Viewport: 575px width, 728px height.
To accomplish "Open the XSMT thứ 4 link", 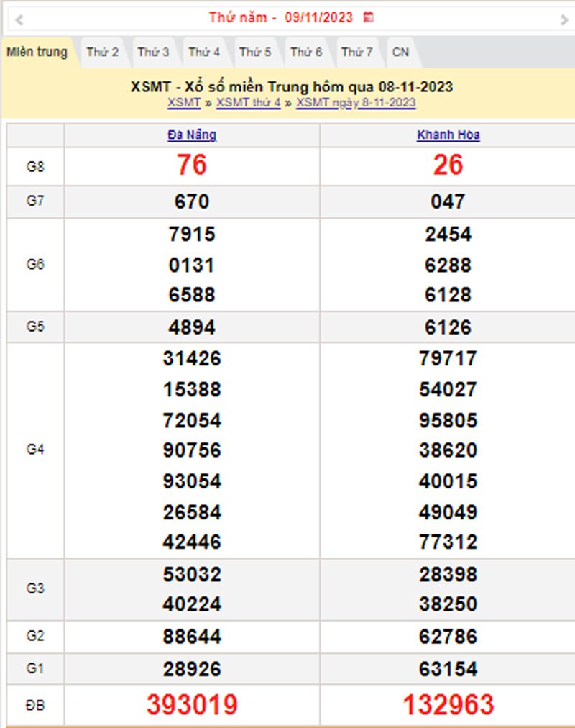I will click(x=249, y=103).
